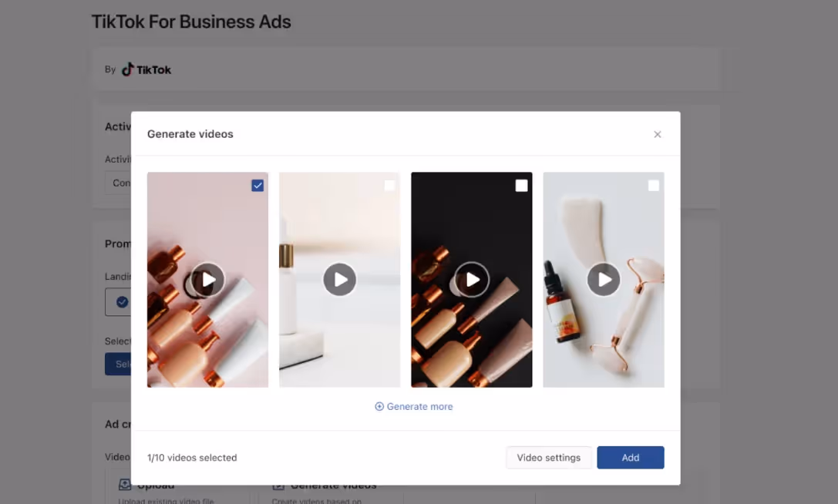838x504 pixels.
Task: Select the white pump bottle video checkbox
Action: (389, 186)
